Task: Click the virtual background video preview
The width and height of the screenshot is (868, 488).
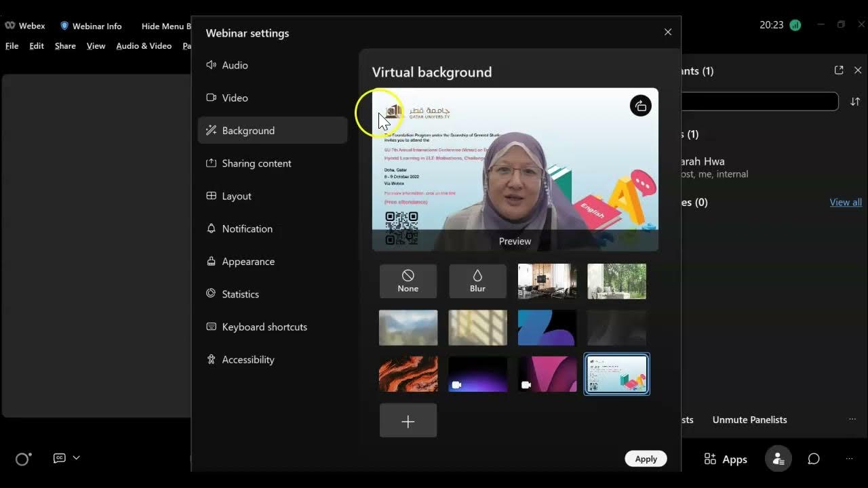Action: 515,169
